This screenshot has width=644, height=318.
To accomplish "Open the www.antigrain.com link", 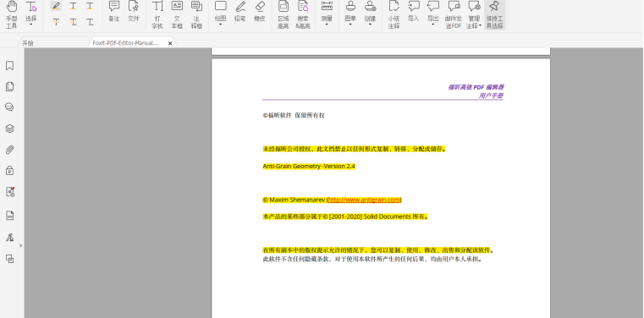I will point(364,200).
